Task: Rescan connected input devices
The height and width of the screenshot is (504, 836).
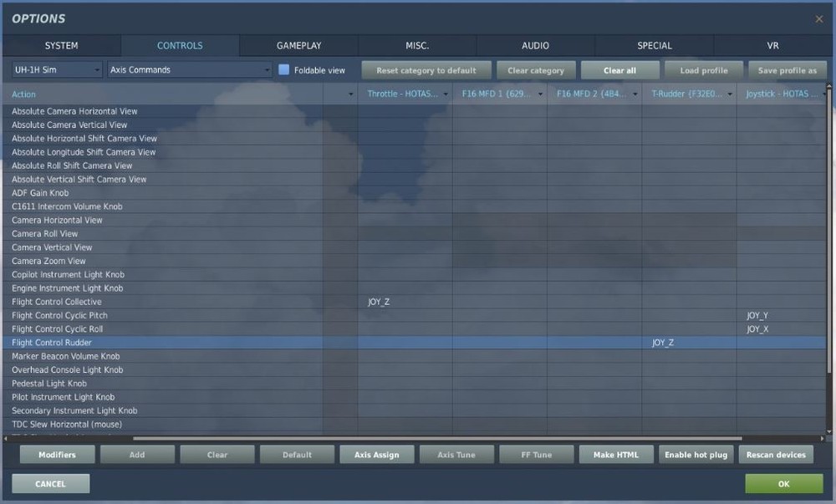Action: 776,454
